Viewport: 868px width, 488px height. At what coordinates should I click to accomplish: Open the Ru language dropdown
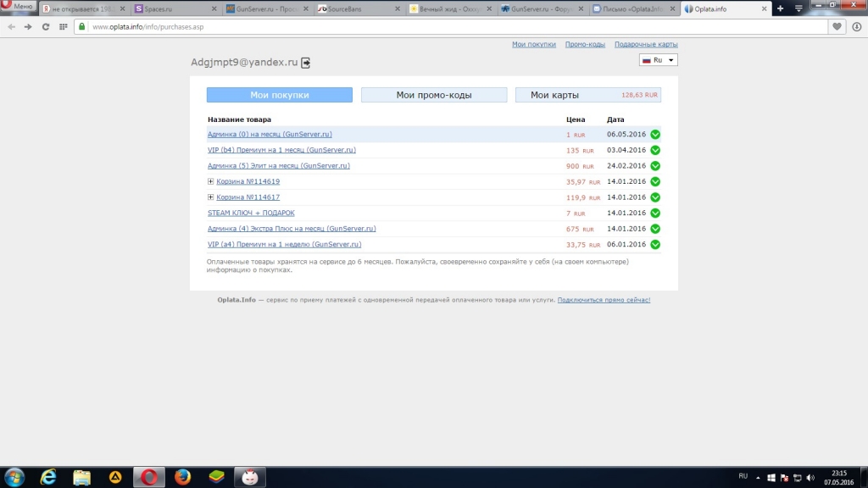(x=658, y=60)
